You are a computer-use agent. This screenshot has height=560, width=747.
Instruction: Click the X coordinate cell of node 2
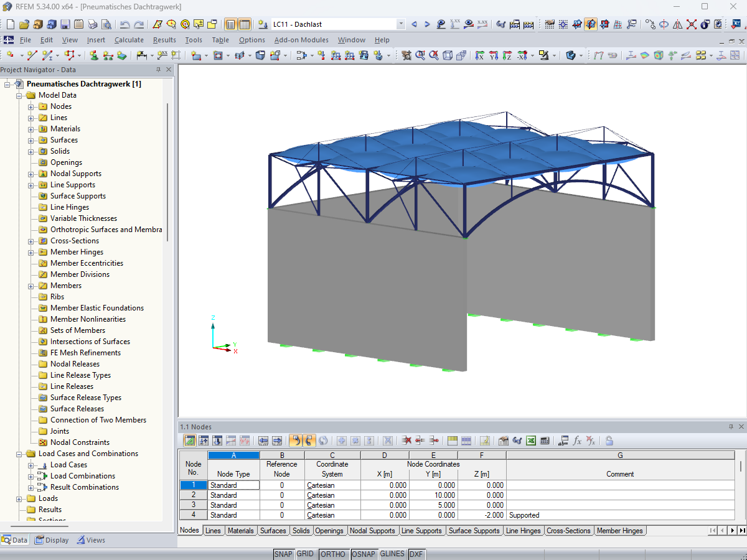click(x=384, y=495)
